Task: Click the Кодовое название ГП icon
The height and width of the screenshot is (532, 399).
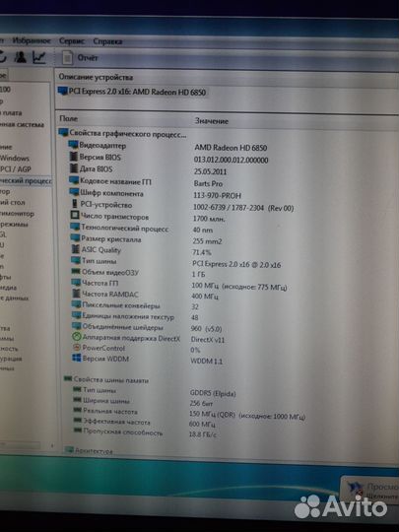Action: (74, 181)
